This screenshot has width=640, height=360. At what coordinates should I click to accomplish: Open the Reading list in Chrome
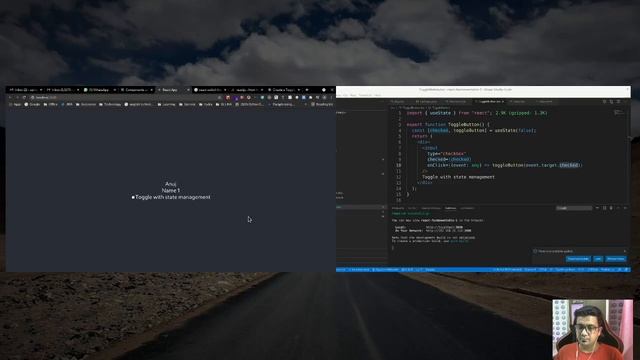point(322,104)
